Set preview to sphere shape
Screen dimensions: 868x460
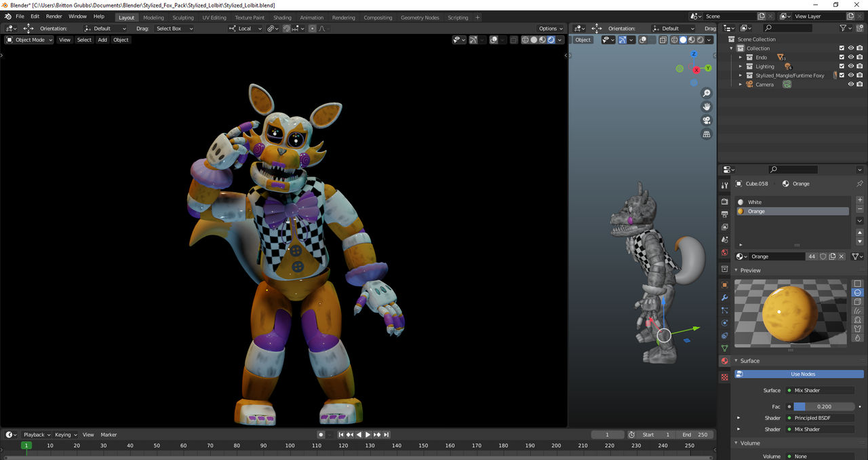pos(858,292)
